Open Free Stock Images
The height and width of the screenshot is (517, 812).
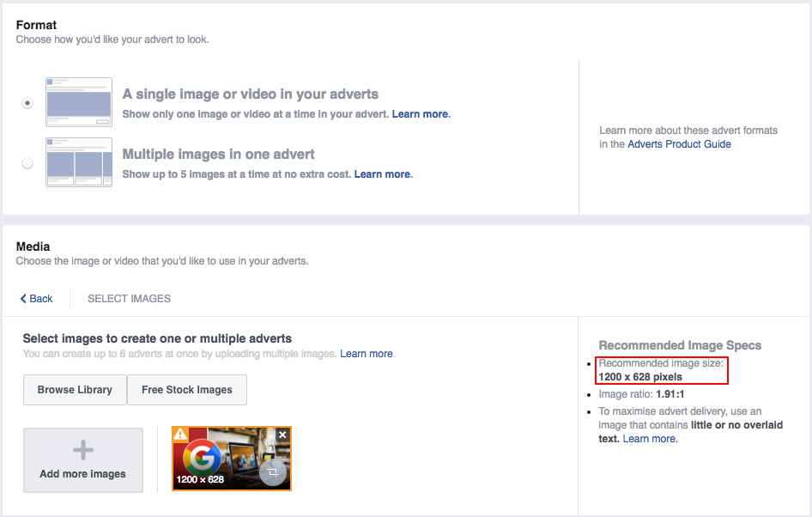click(x=187, y=390)
